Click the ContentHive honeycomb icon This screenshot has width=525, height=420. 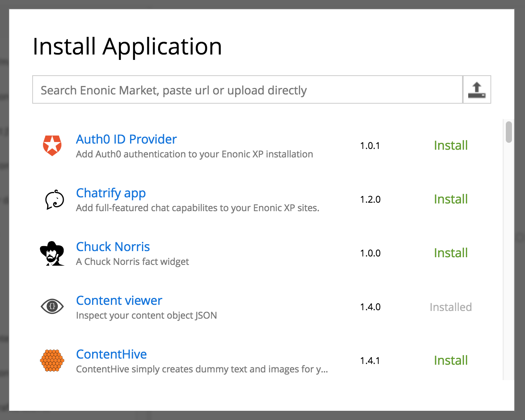[52, 360]
